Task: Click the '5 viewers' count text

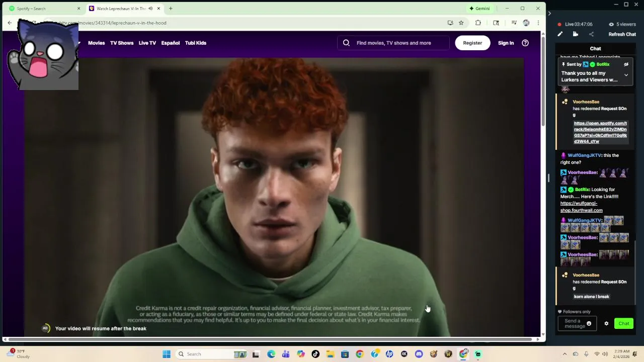Action: (626, 24)
